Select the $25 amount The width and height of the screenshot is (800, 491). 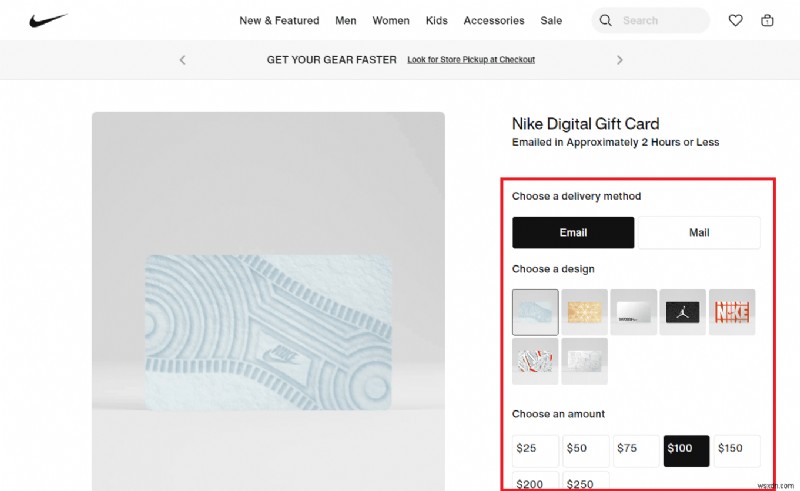pos(535,451)
